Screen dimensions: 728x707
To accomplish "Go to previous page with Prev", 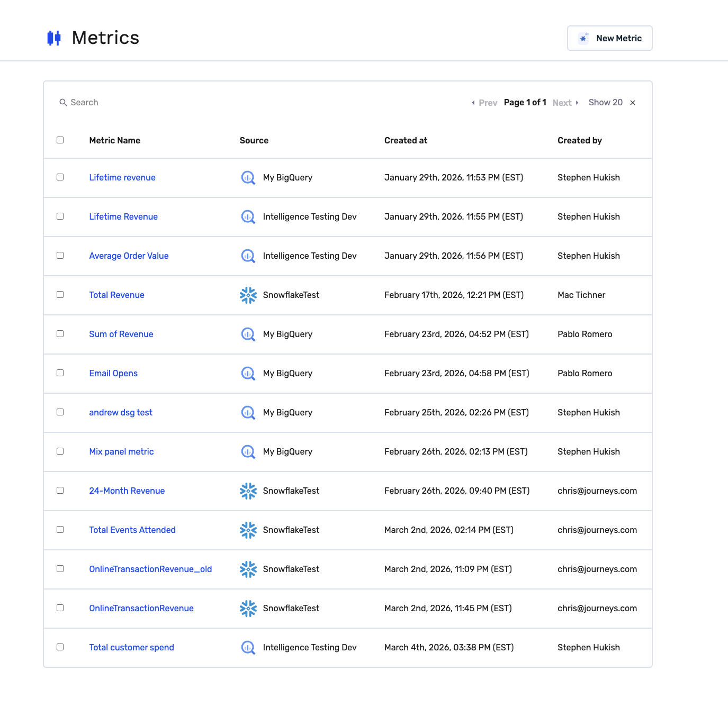I will pos(484,103).
